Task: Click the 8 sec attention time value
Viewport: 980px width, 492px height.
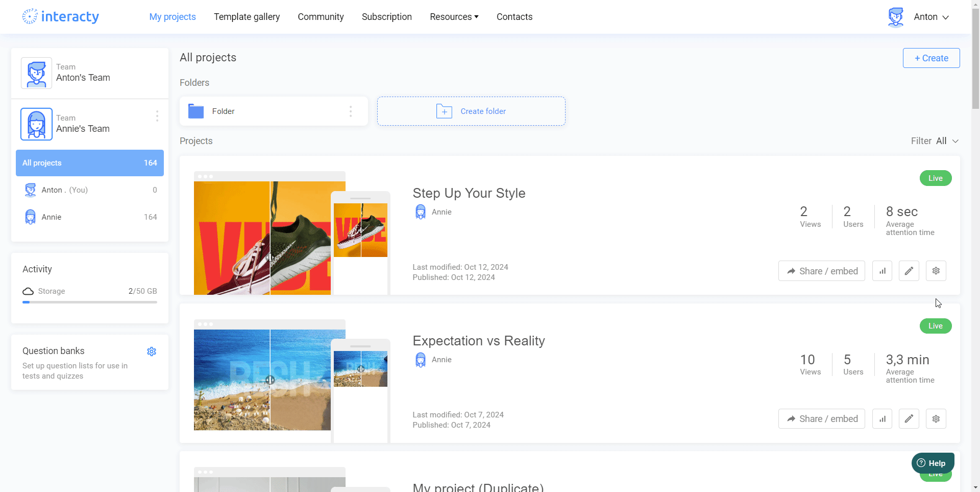Action: click(x=902, y=212)
